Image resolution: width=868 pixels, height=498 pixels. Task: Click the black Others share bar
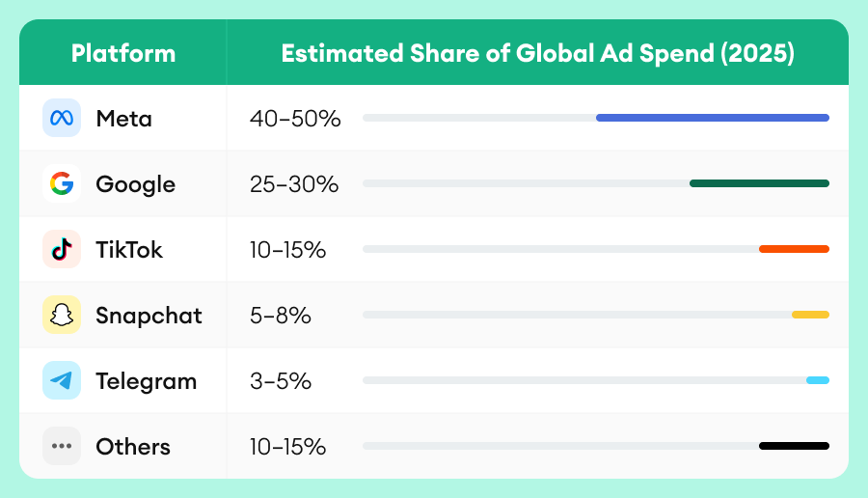[794, 446]
